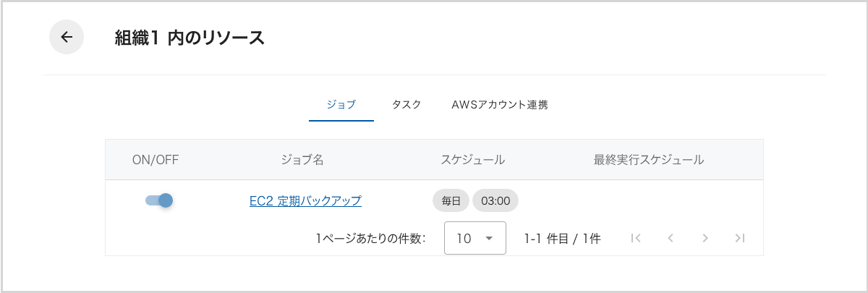
Task: Click the ON/OFF column header
Action: pos(156,160)
